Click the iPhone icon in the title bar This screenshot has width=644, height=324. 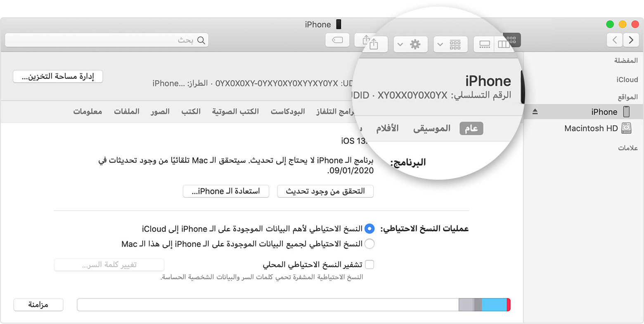click(339, 24)
